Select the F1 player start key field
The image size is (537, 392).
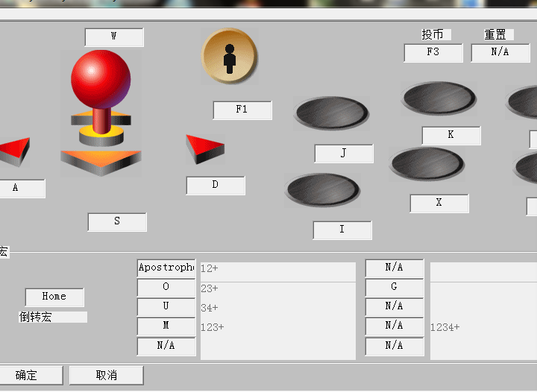pyautogui.click(x=242, y=110)
